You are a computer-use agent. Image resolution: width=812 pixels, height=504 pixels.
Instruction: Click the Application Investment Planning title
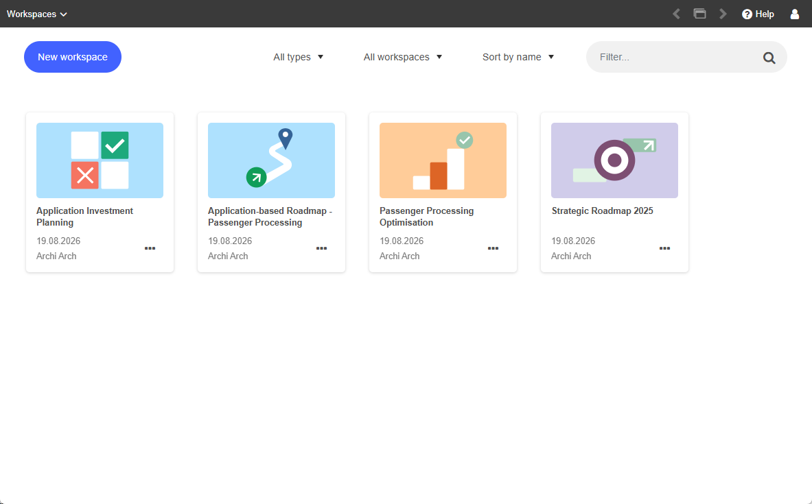click(x=84, y=217)
